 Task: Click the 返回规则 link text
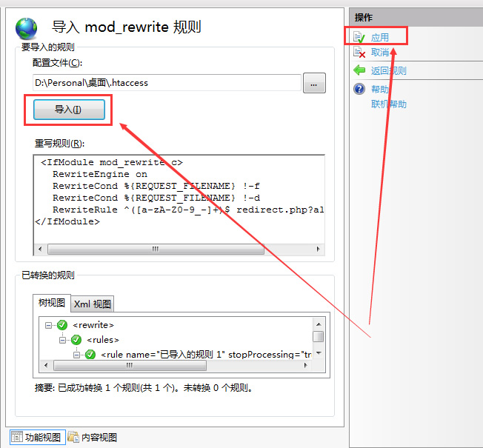point(389,71)
